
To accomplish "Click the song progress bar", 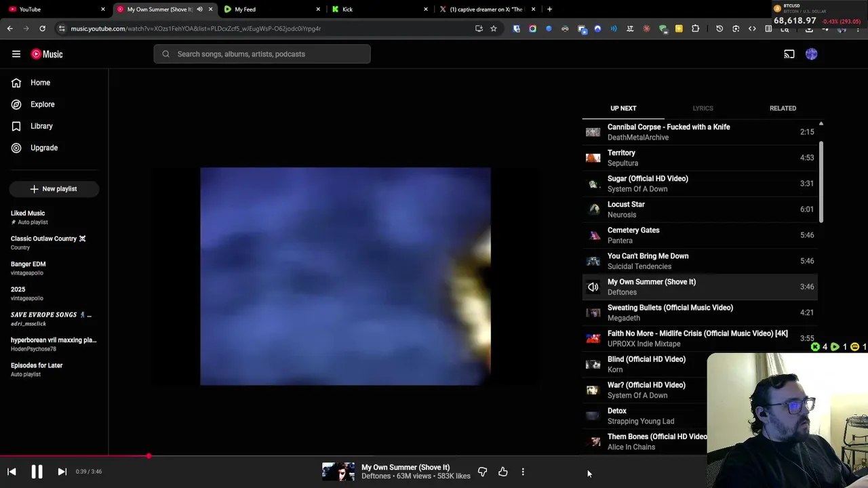I will click(434, 456).
